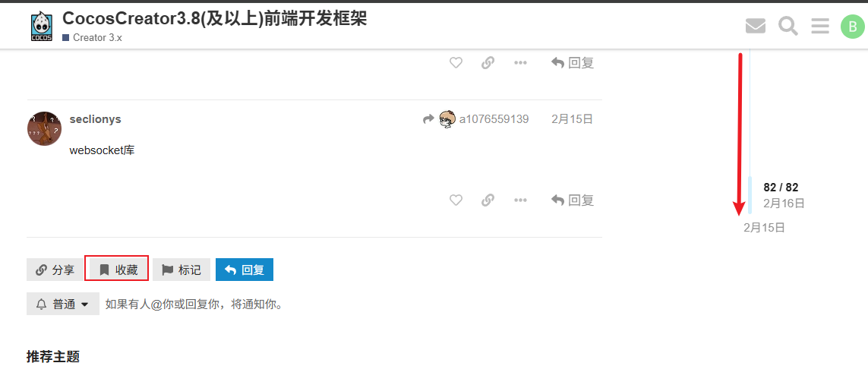Click the 分享 share button
The width and height of the screenshot is (868, 366).
click(54, 270)
